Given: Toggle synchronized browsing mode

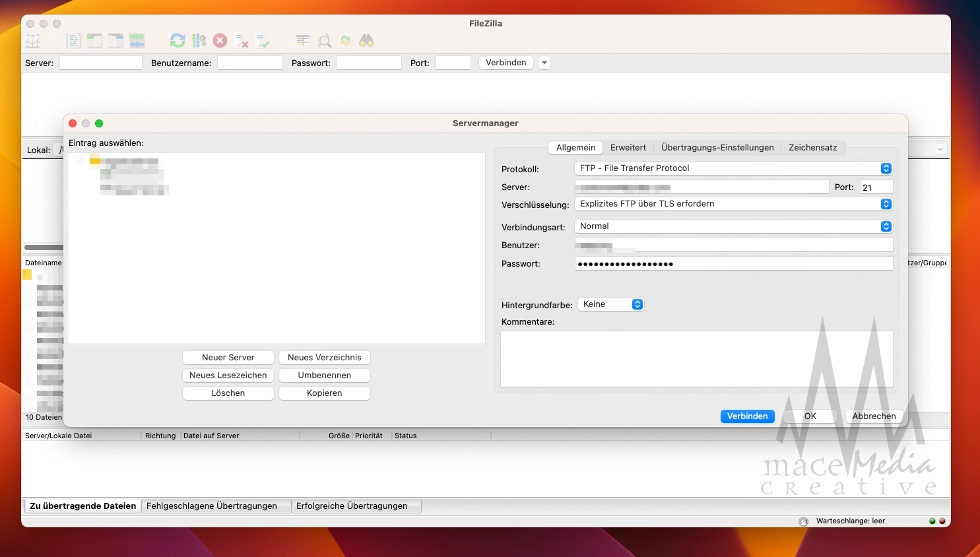Looking at the screenshot, I should point(346,40).
